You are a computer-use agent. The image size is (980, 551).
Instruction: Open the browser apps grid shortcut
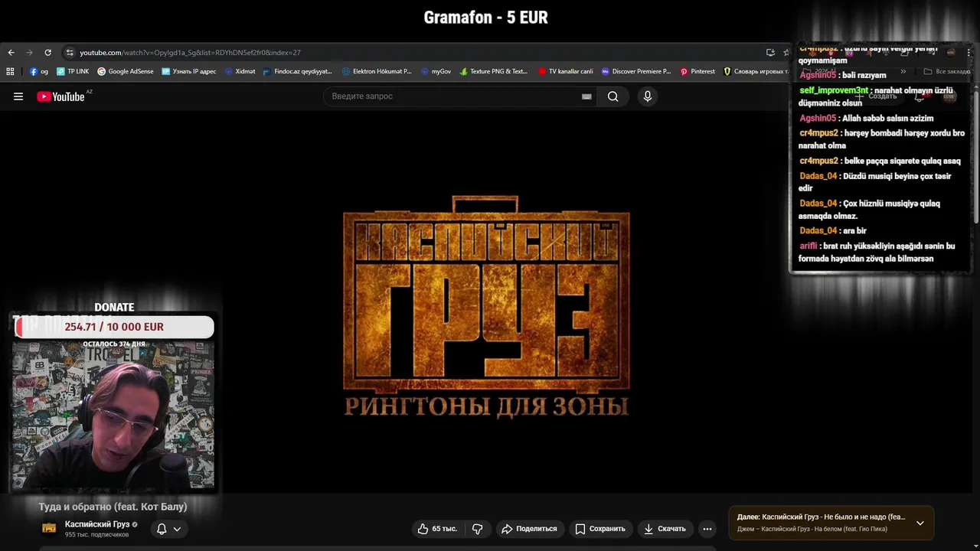(x=10, y=71)
